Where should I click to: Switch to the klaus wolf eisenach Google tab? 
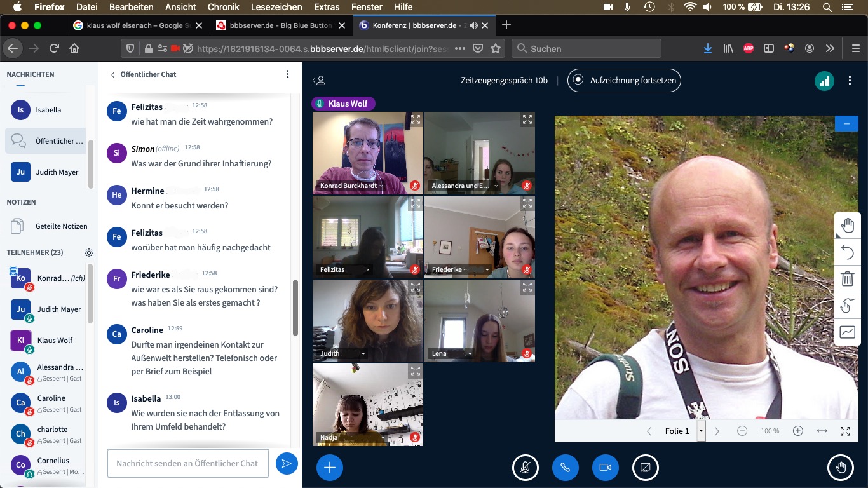pos(138,25)
